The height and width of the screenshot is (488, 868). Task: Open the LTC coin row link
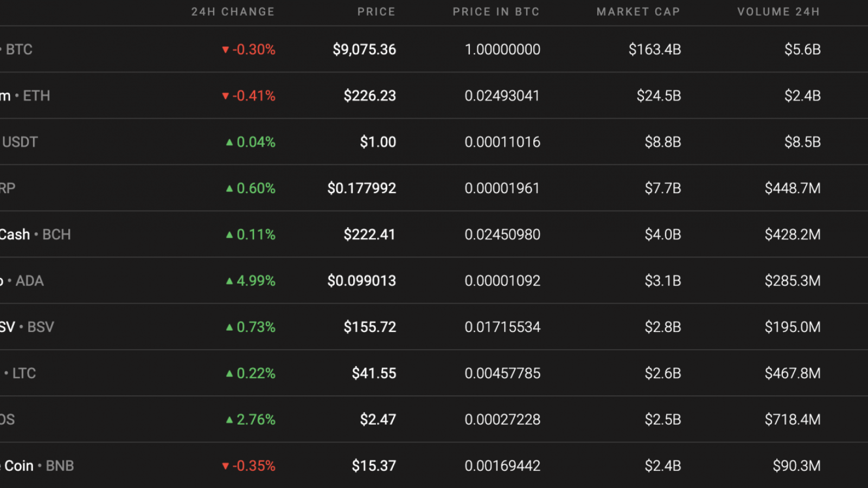coord(19,374)
